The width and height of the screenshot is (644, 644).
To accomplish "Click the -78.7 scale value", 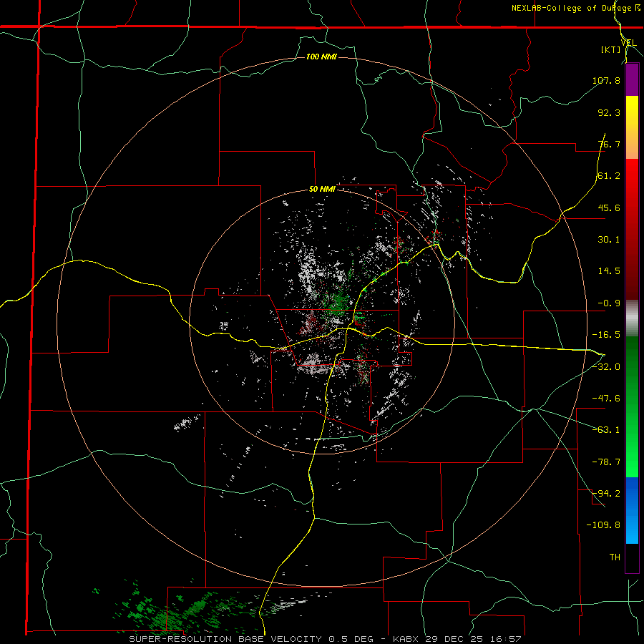I will click(606, 462).
